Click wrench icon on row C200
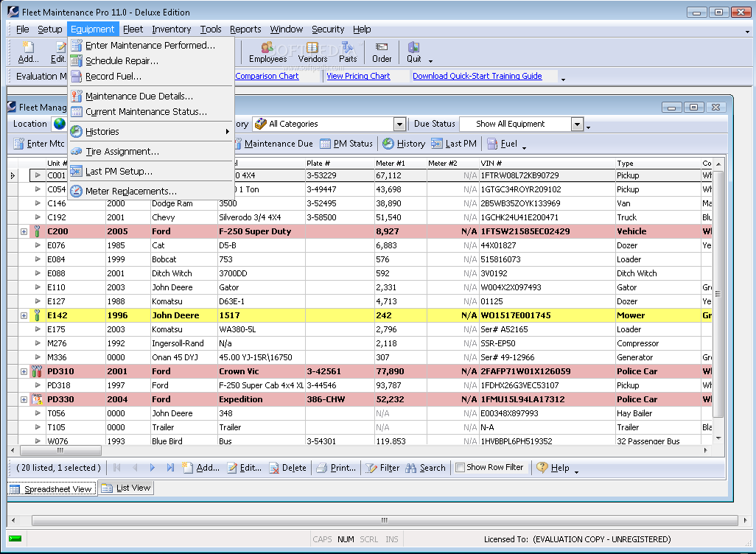Image resolution: width=756 pixels, height=554 pixels. point(37,231)
